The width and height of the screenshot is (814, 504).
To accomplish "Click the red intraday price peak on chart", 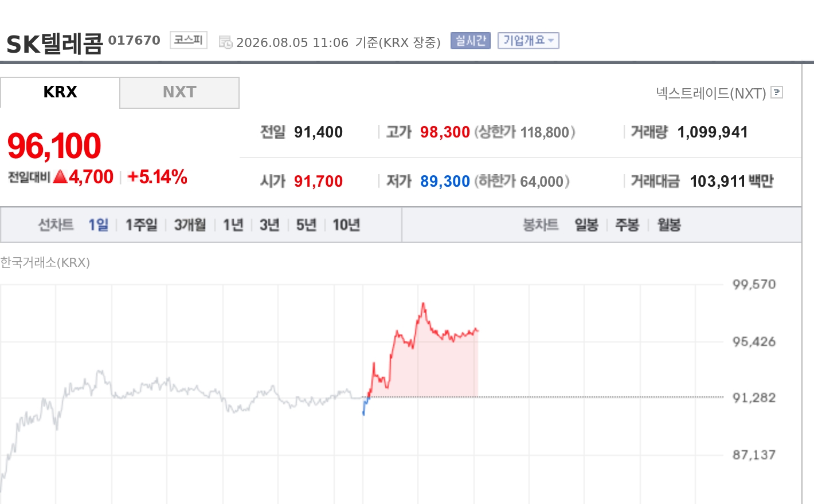I will click(x=424, y=304).
